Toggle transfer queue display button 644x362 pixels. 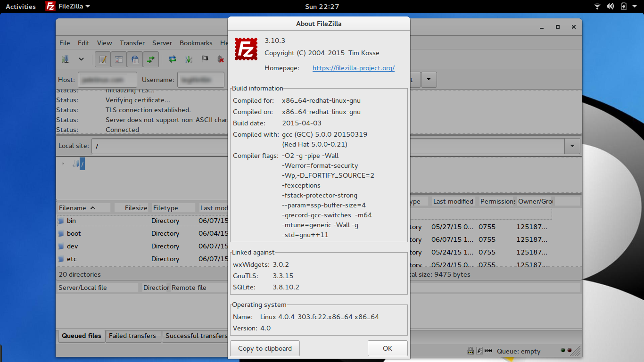click(151, 59)
